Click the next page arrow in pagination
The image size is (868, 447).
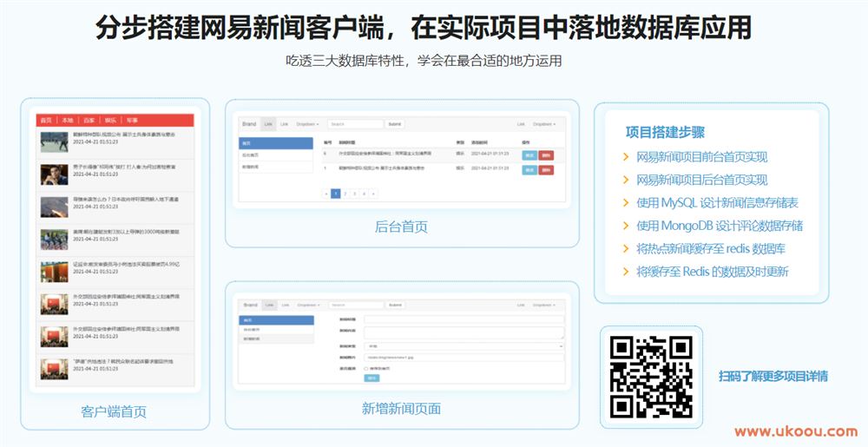(x=373, y=194)
